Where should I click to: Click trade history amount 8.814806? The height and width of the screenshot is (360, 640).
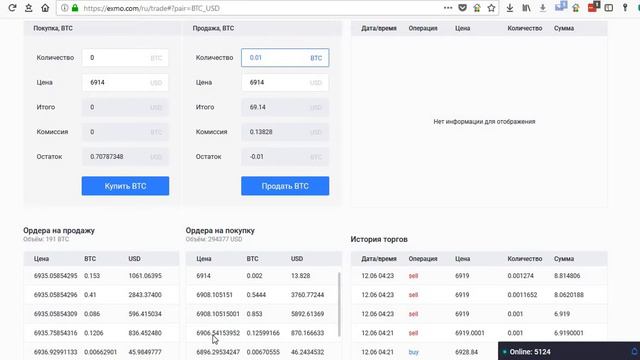click(567, 276)
